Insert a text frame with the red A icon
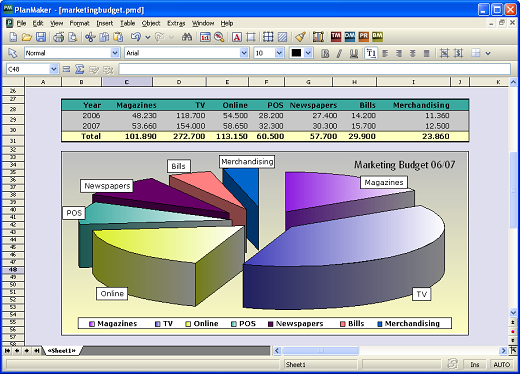520x374 pixels. 237,37
